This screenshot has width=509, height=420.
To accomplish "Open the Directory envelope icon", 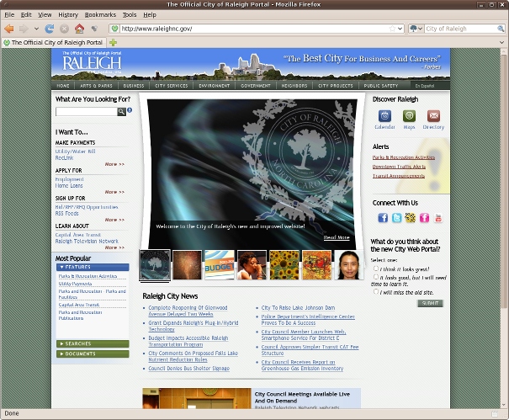I will click(x=433, y=115).
